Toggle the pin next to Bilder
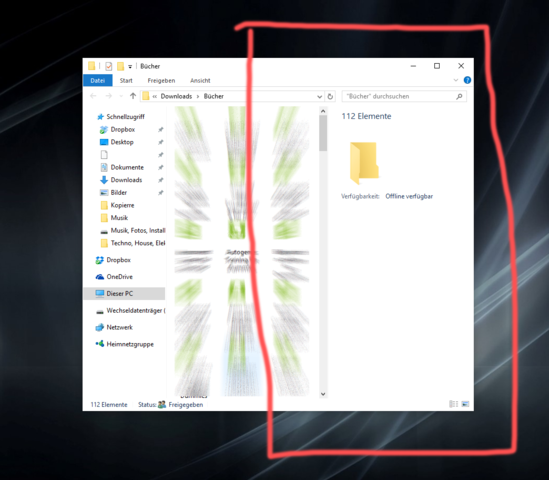The width and height of the screenshot is (549, 480). click(x=161, y=193)
